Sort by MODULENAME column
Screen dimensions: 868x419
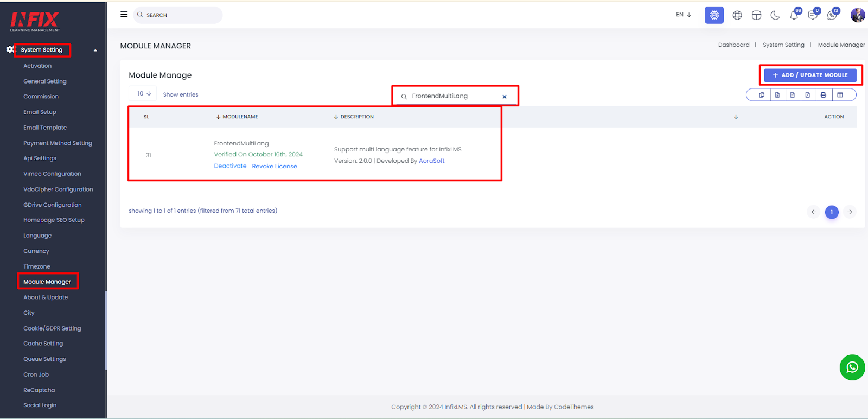click(237, 117)
